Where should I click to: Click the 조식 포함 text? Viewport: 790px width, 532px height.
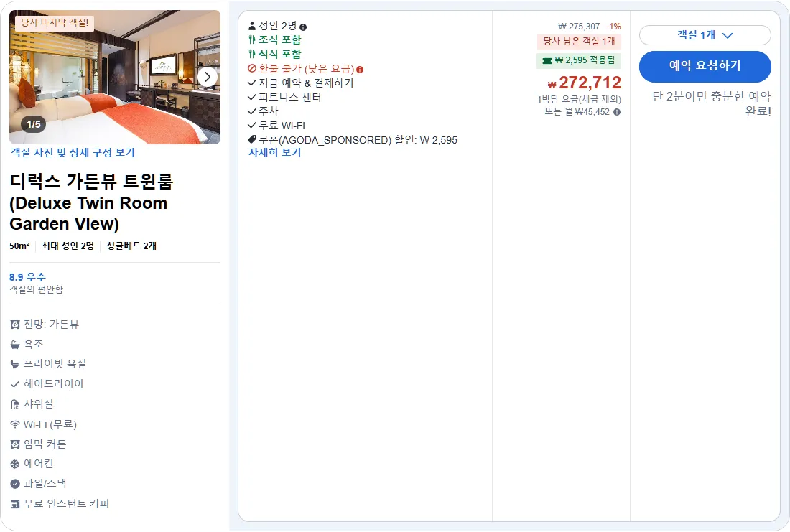[279, 39]
